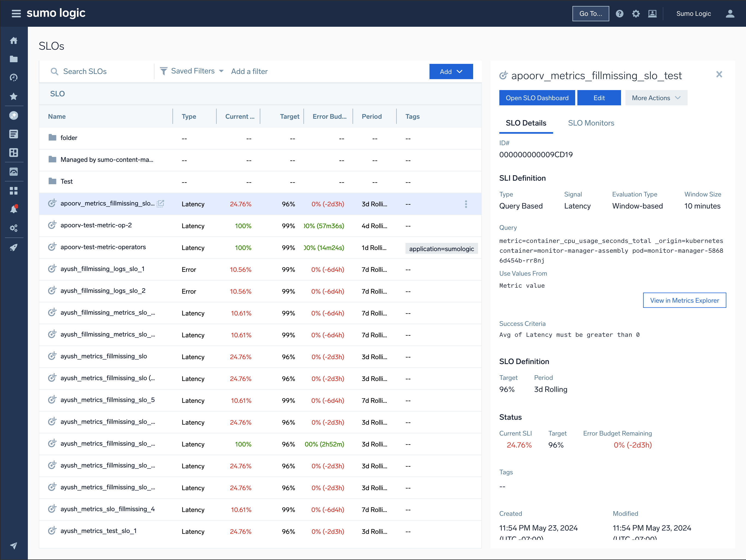The image size is (746, 560).
Task: Expand the More Actions dropdown
Action: [656, 97]
